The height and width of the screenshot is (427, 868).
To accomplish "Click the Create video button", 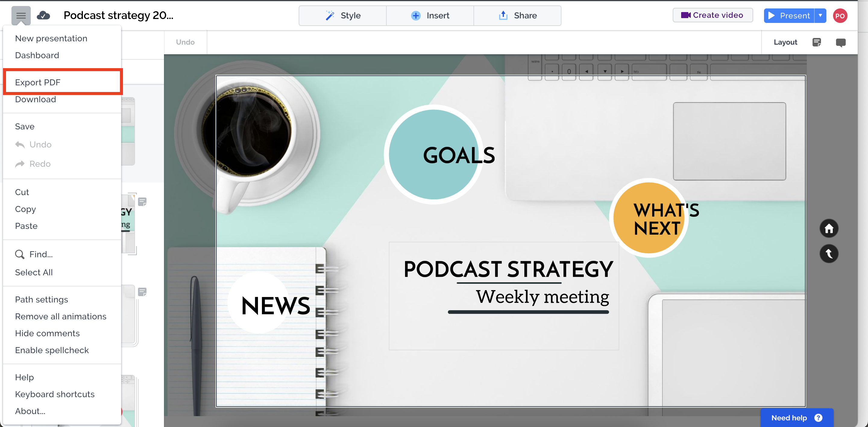I will (x=713, y=15).
